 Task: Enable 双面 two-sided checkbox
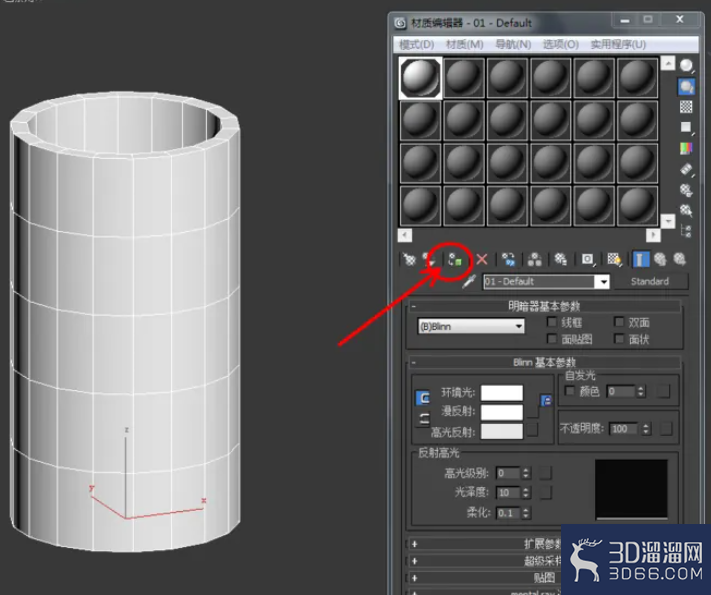click(618, 322)
